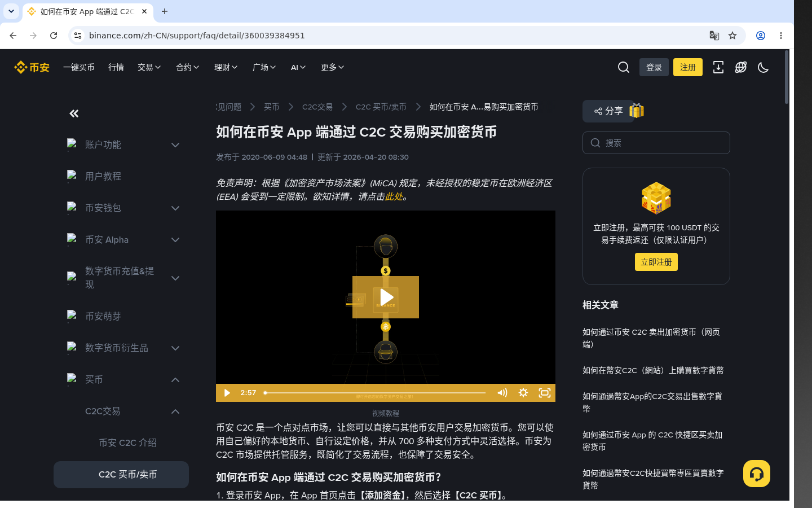Open related article 如何在幣安C2C（網站）上購買數字貨幣
The image size is (812, 508).
(653, 370)
